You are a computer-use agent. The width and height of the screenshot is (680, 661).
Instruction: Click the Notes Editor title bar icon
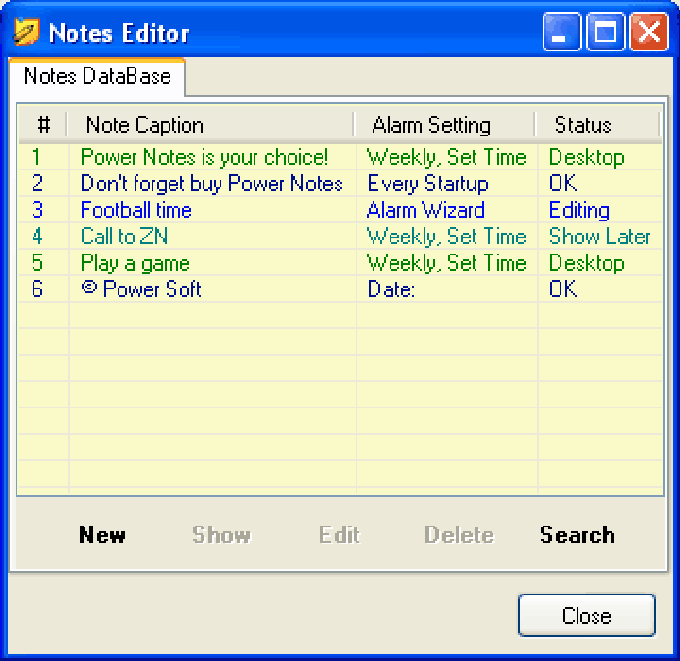26,32
